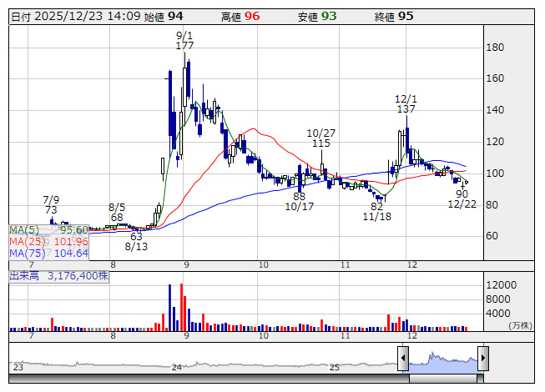Viewport: 545px width, 392px height.
Task: Click the 12/1 high label of 137
Action: [x=406, y=104]
